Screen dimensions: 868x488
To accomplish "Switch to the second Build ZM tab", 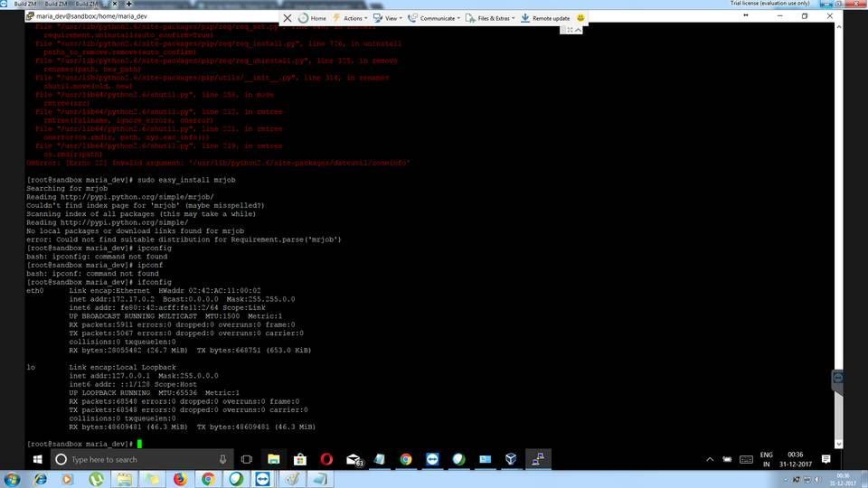I will pyautogui.click(x=55, y=4).
